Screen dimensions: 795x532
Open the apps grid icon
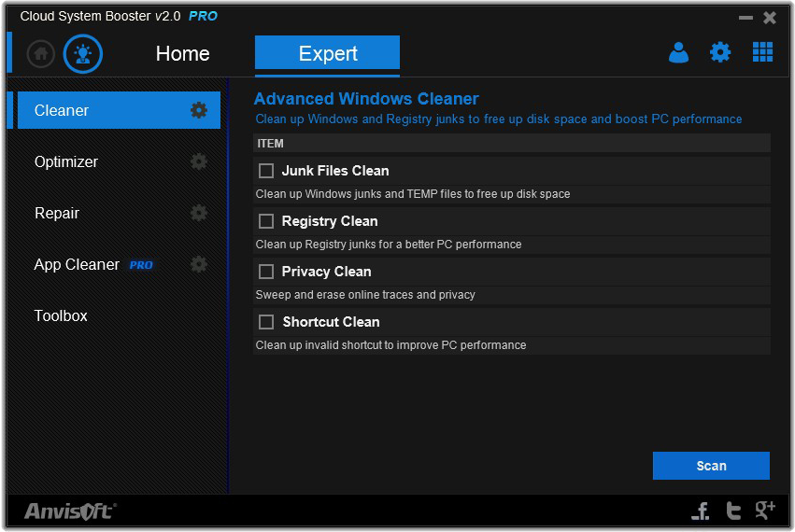(x=762, y=52)
